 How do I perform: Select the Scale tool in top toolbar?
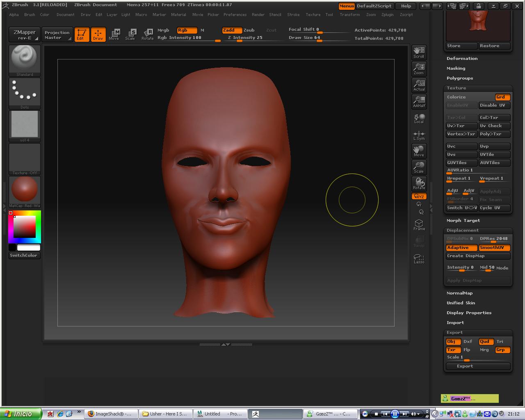(130, 34)
